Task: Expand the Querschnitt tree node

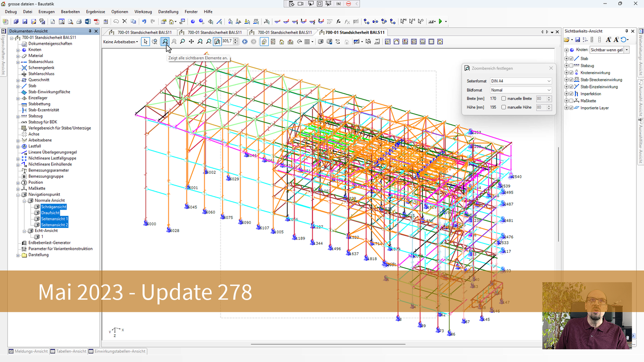Action: click(18, 80)
